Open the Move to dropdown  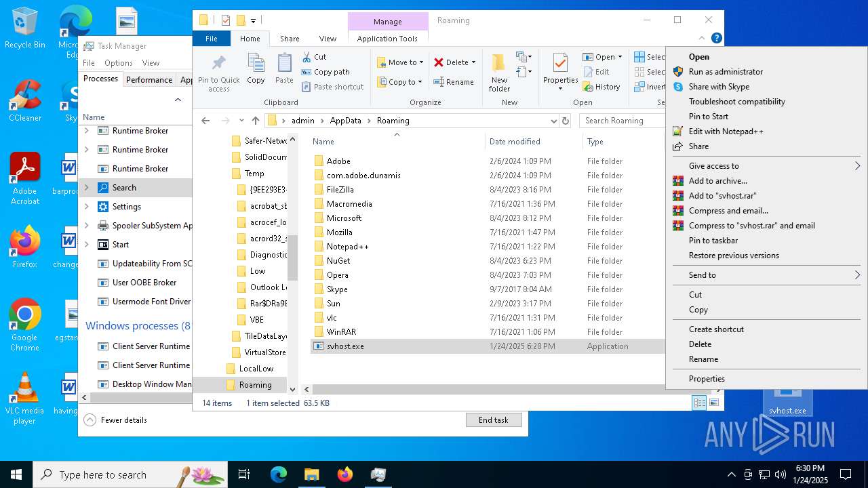click(x=400, y=62)
